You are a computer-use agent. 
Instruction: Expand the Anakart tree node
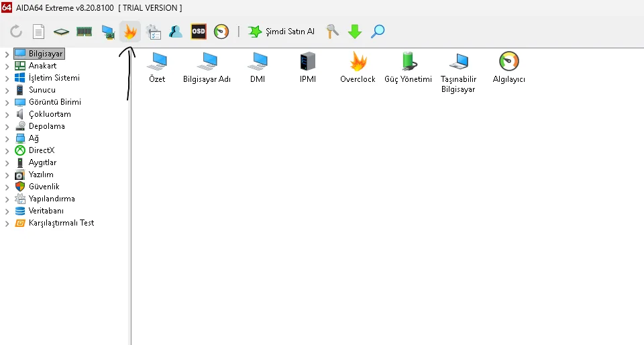(x=7, y=66)
